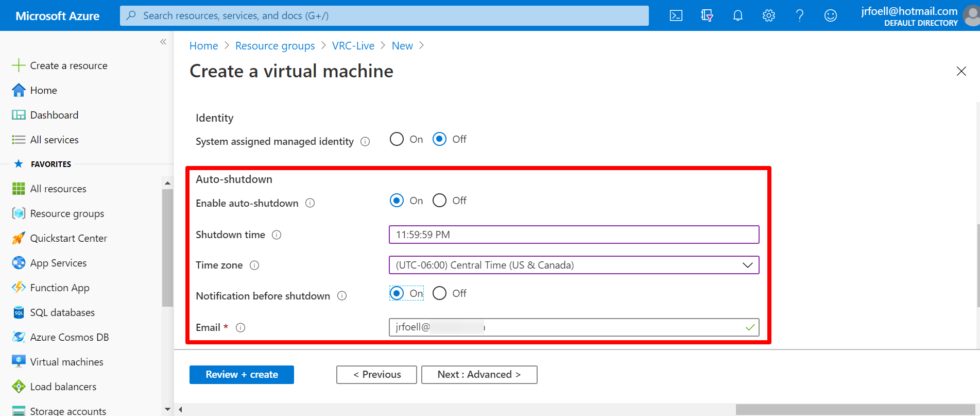Open SQL databases in sidebar
Viewport: 980px width, 416px height.
click(63, 312)
